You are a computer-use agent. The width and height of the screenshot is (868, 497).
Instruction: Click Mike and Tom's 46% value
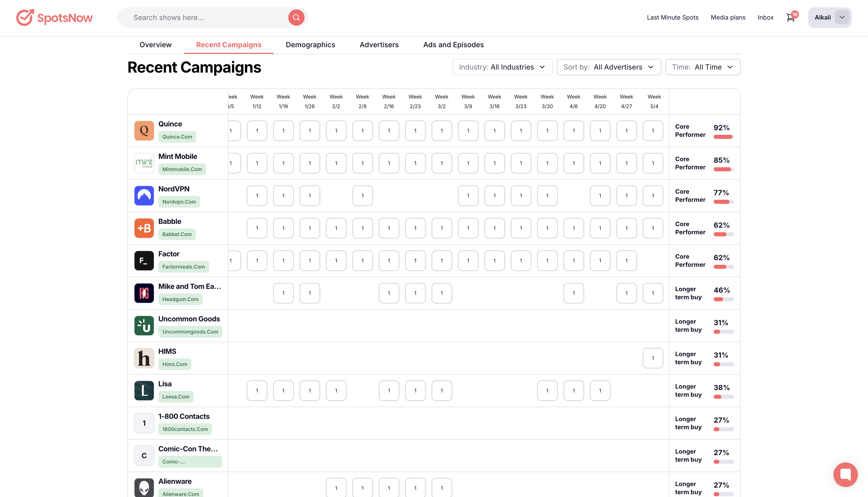pos(722,290)
